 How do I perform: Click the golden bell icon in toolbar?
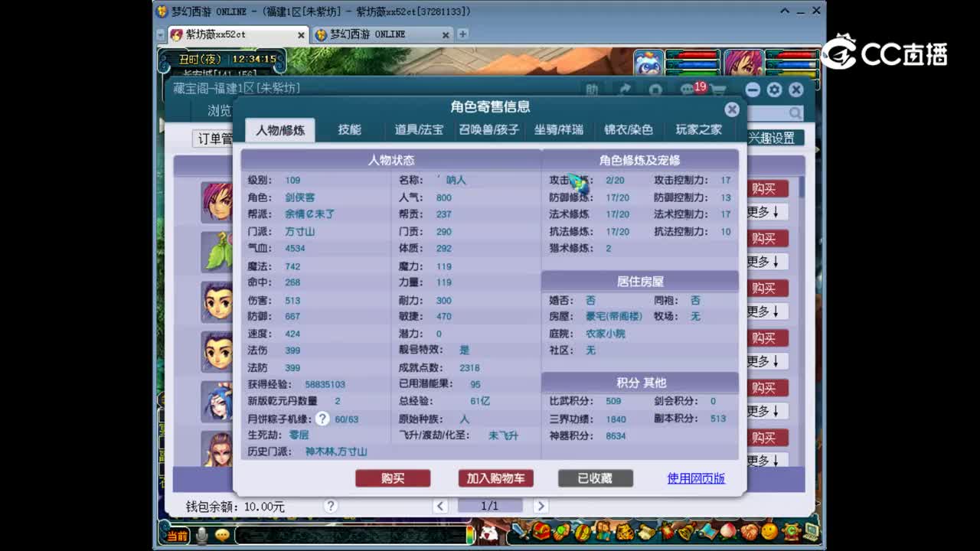[687, 531]
